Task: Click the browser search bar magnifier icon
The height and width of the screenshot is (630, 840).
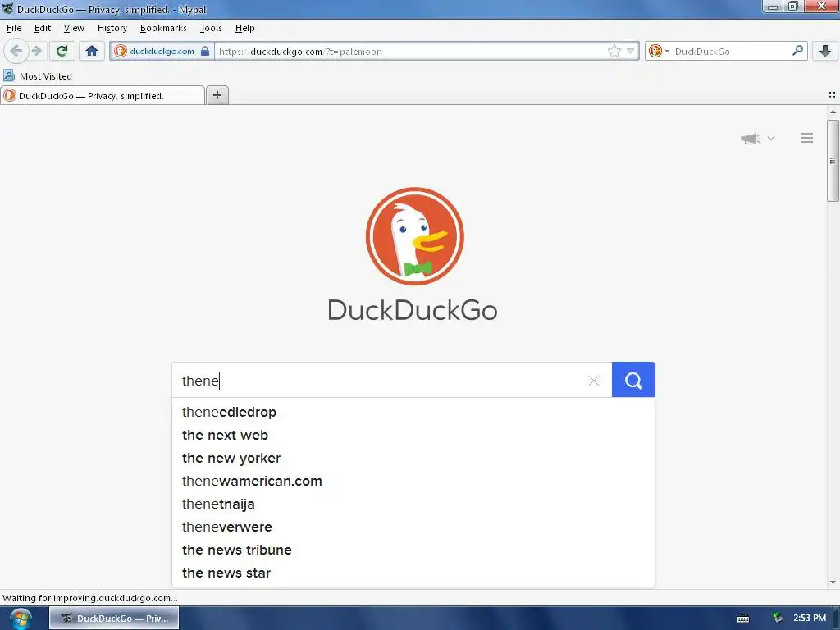Action: (797, 51)
